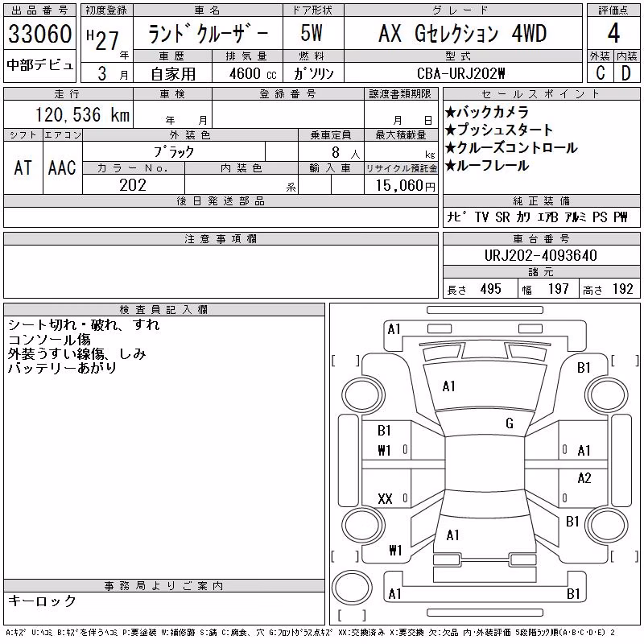
Task: Select sales point ★プッシュスタート
Action: tap(499, 130)
